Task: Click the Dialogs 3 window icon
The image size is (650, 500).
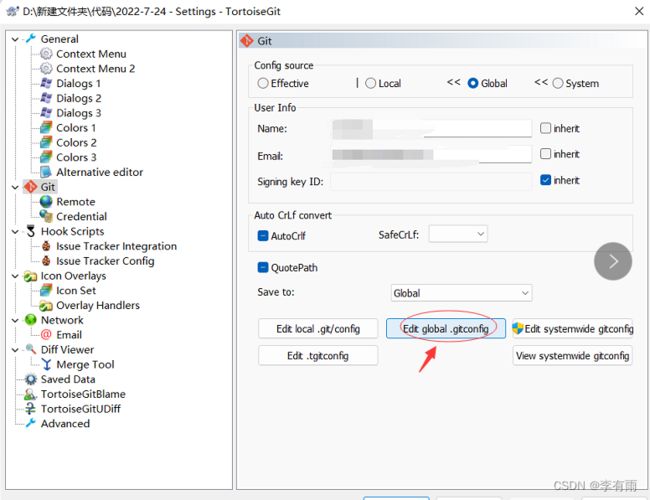Action: [46, 113]
